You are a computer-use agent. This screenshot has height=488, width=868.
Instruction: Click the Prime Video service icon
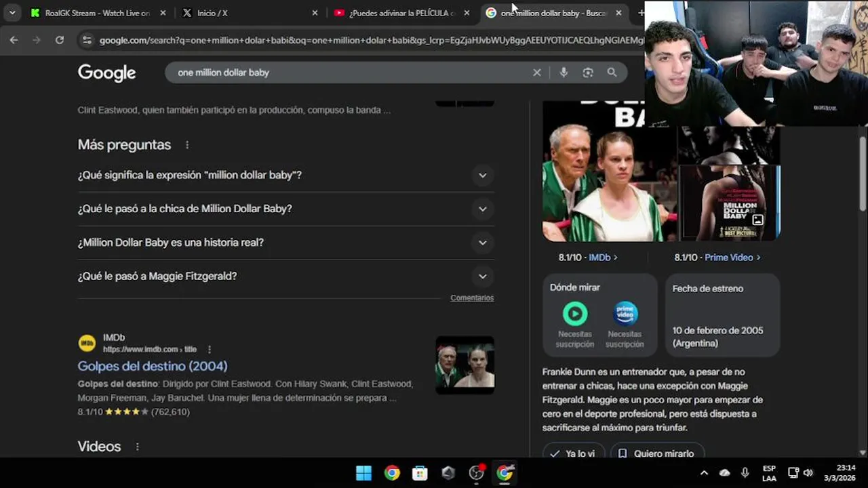(x=625, y=314)
